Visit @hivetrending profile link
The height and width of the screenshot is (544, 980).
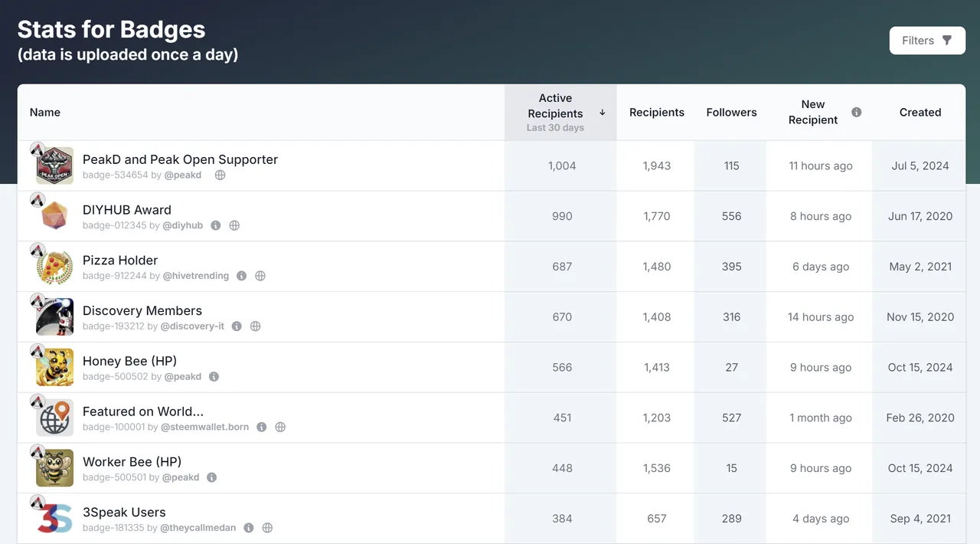[x=196, y=276]
